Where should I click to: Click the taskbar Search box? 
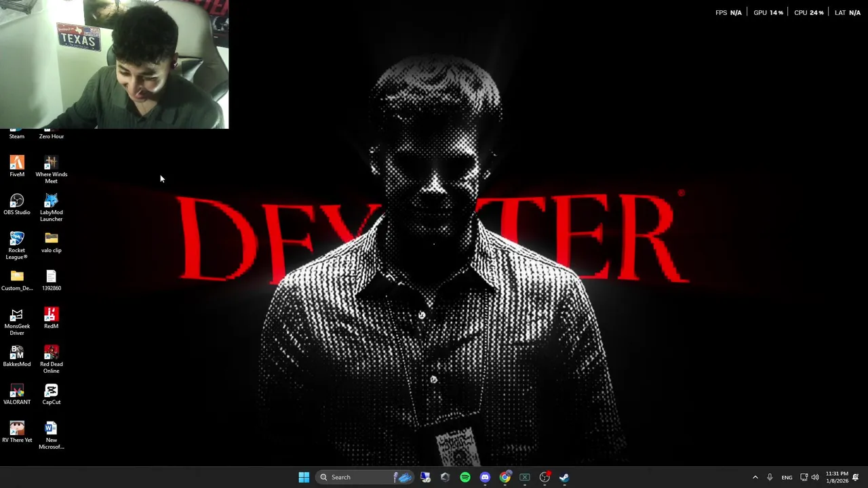click(364, 477)
